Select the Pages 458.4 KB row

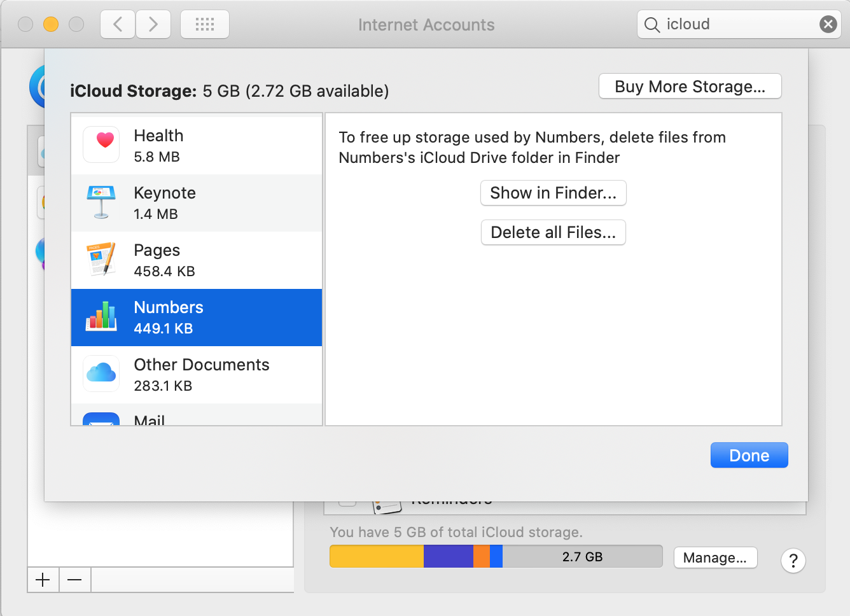(197, 260)
